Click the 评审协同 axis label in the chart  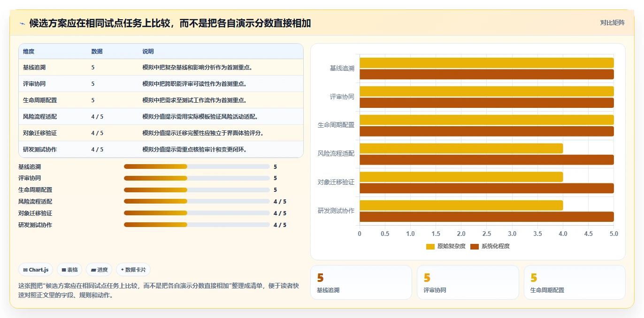[x=342, y=97]
